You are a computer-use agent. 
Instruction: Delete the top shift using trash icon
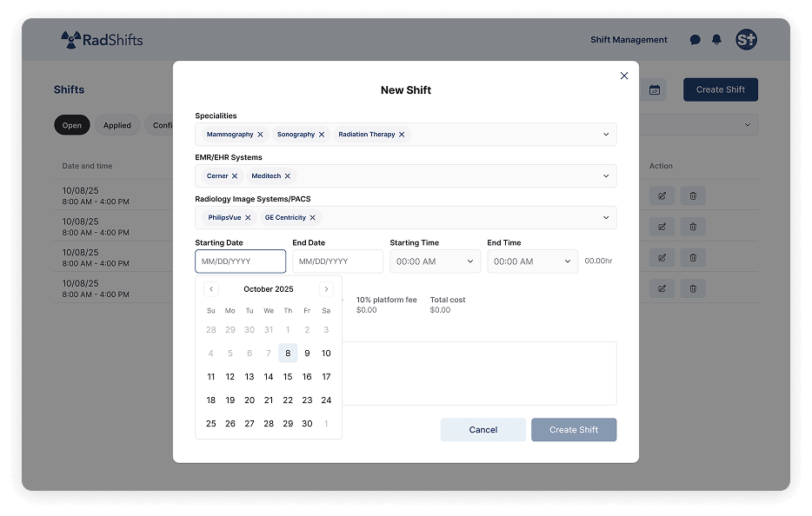click(693, 195)
